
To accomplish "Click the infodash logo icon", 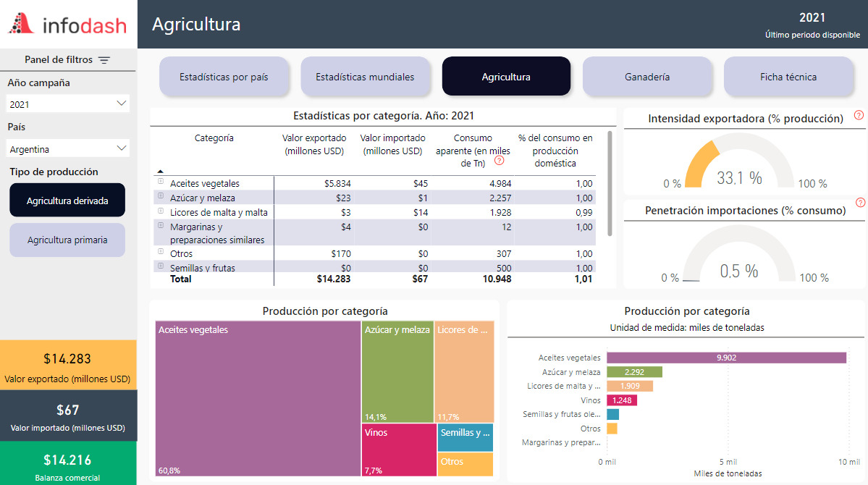I will tap(21, 23).
